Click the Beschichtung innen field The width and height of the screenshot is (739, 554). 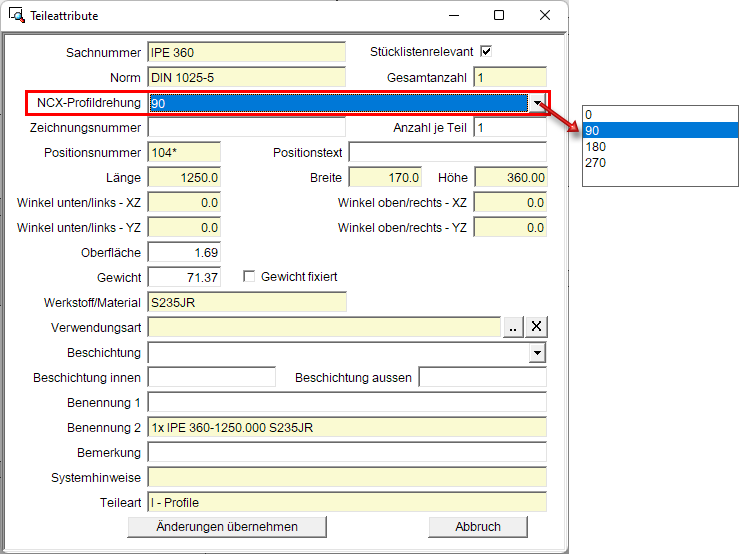coord(212,377)
